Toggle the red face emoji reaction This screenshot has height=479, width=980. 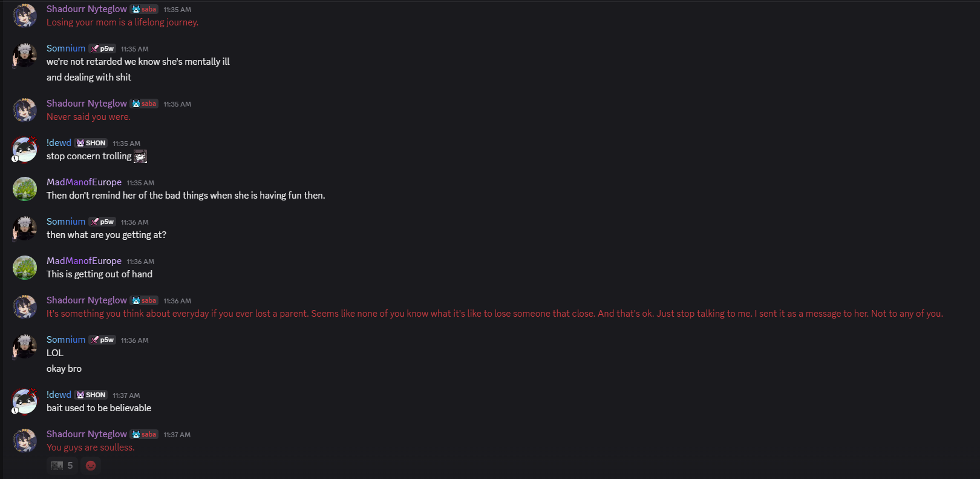[91, 465]
